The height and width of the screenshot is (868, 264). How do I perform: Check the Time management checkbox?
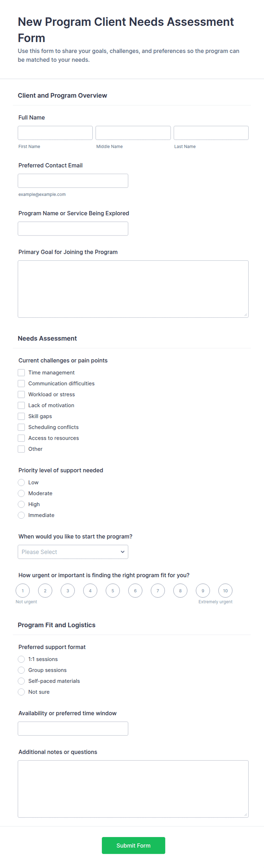tap(21, 372)
